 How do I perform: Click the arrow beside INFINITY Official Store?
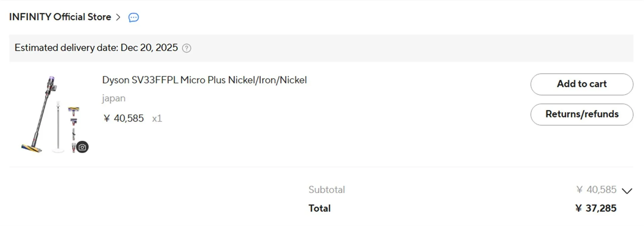point(118,17)
